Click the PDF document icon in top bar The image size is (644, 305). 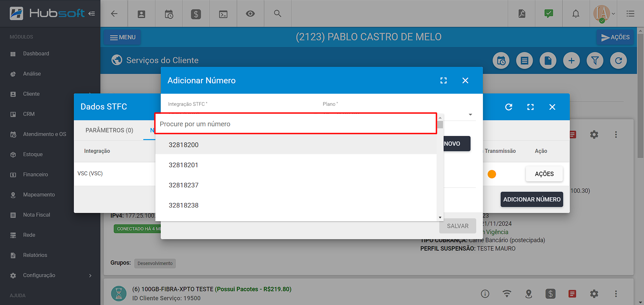[522, 14]
